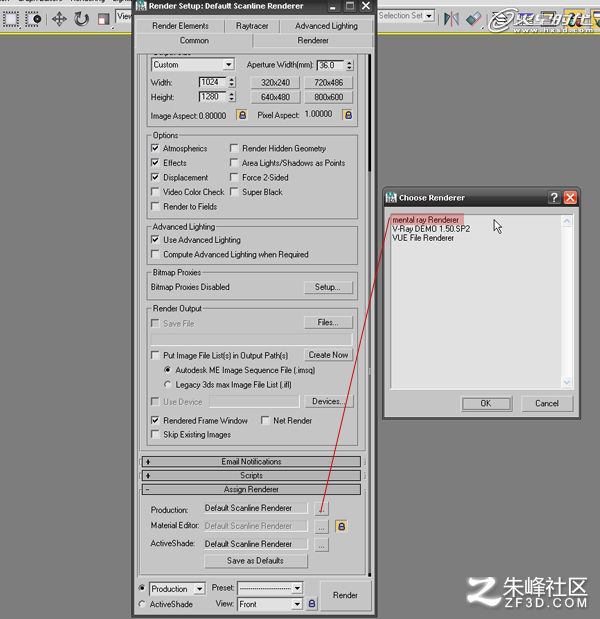The height and width of the screenshot is (619, 600).
Task: Click the Mirror tool icon
Action: [450, 18]
